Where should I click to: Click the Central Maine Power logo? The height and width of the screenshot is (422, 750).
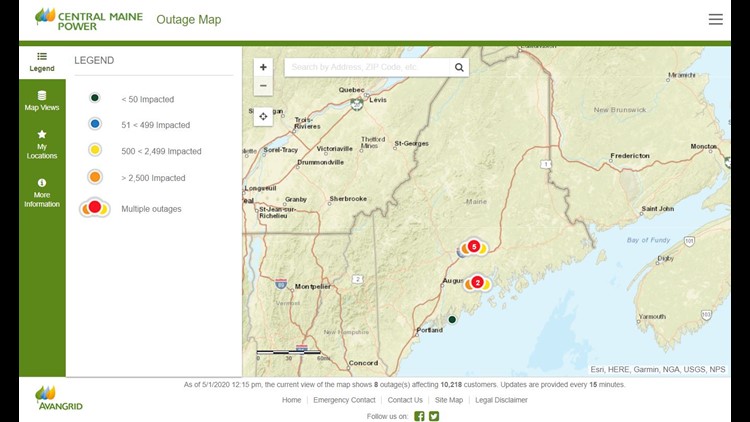point(88,19)
